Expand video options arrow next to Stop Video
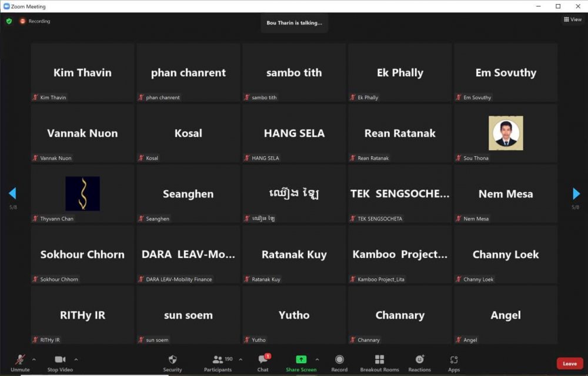 tap(76, 359)
